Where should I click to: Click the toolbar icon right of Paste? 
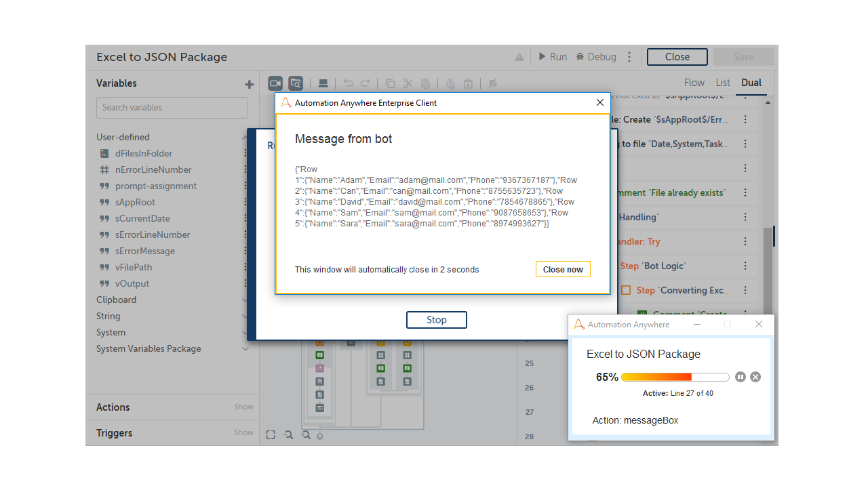pyautogui.click(x=450, y=83)
